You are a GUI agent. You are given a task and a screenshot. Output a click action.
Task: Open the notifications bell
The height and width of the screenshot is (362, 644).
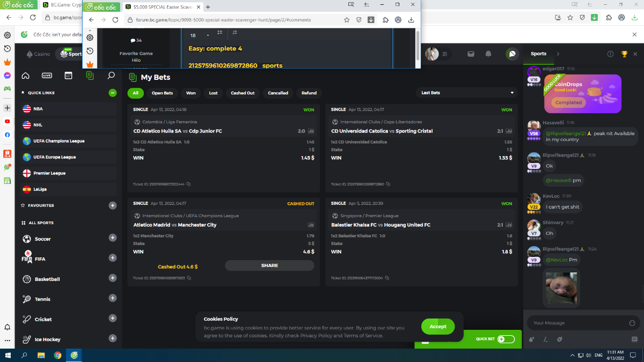tap(488, 54)
